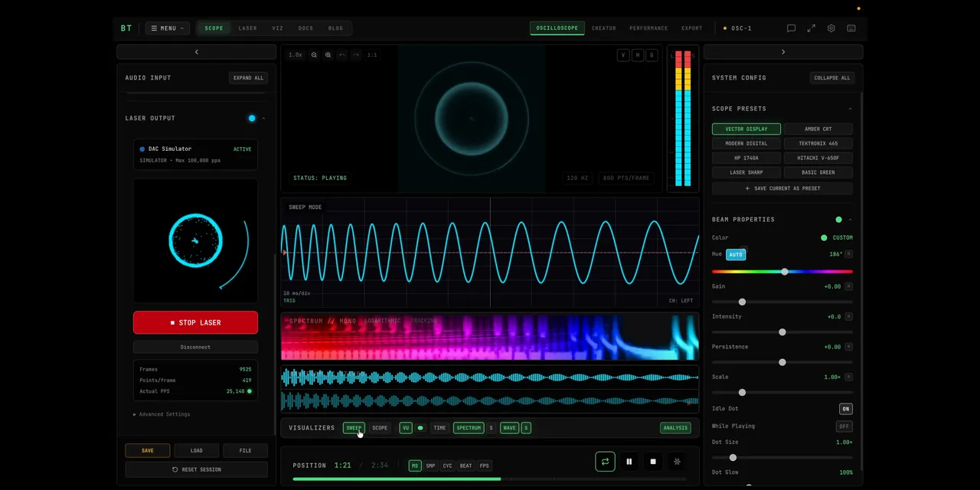The image size is (980, 490).
Task: Toggle the SPECTRUM visualizer
Action: (x=469, y=428)
